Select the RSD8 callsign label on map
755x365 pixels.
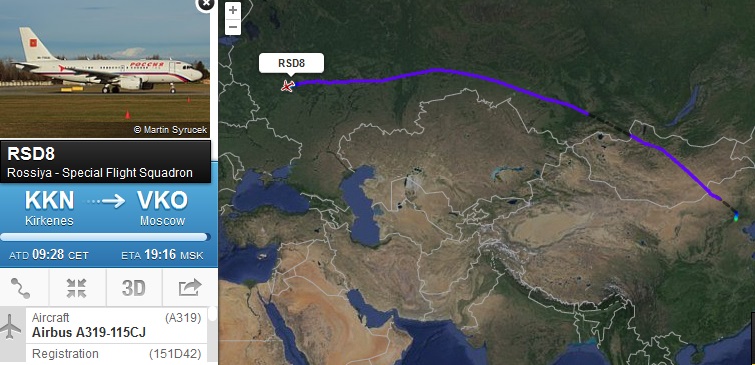pos(291,63)
